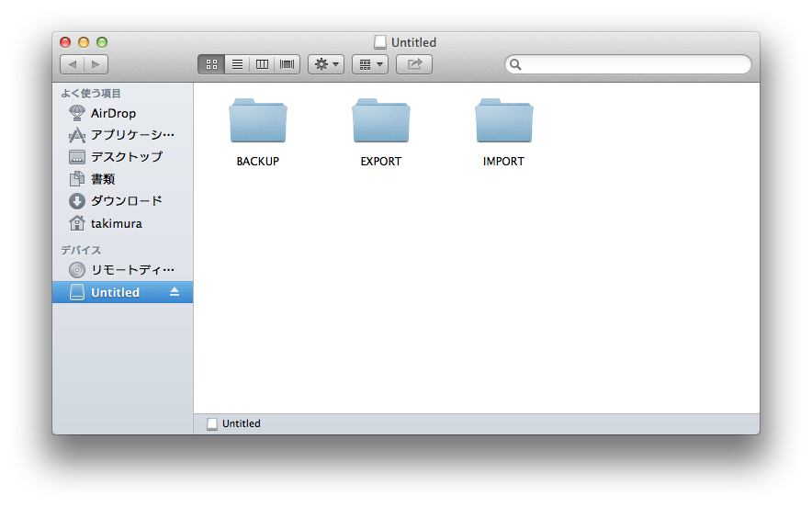812x507 pixels.
Task: Open the gear Action menu
Action: click(326, 64)
